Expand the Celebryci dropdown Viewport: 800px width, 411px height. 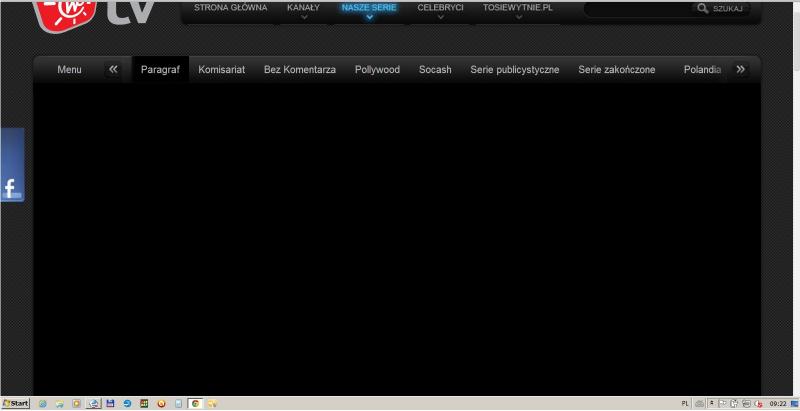tap(440, 10)
